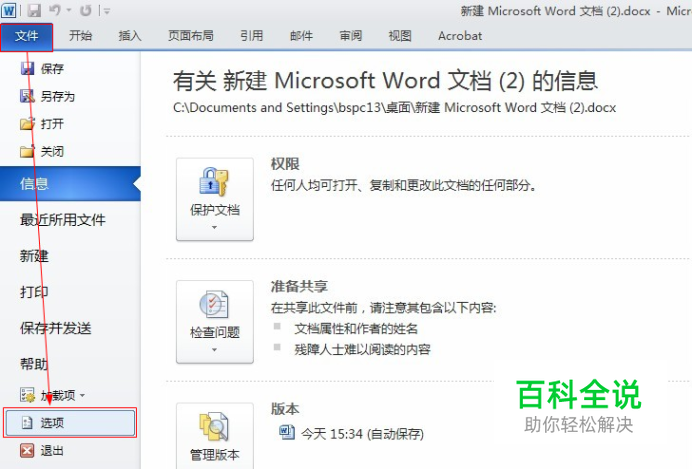Image resolution: width=692 pixels, height=469 pixels.
Task: Click the 保存 text label in sidebar
Action: click(52, 69)
